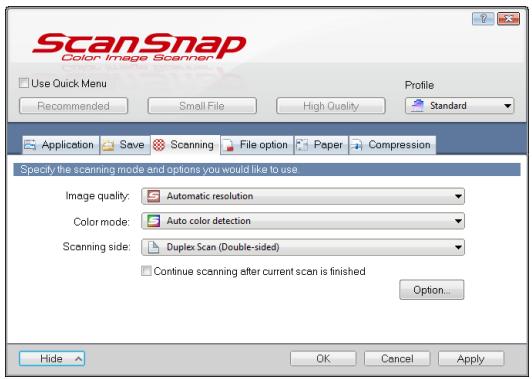Screen dimensions: 532x379
Task: Click Duplex Scan (Double-sided) text
Action: click(223, 247)
